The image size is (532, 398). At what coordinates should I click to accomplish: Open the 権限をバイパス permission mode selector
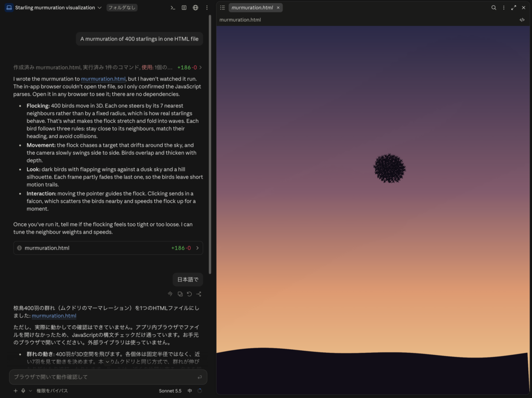52,391
